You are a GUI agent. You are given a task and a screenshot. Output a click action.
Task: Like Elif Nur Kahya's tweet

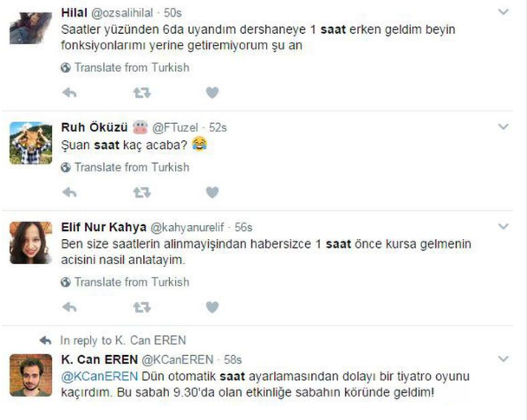212,307
